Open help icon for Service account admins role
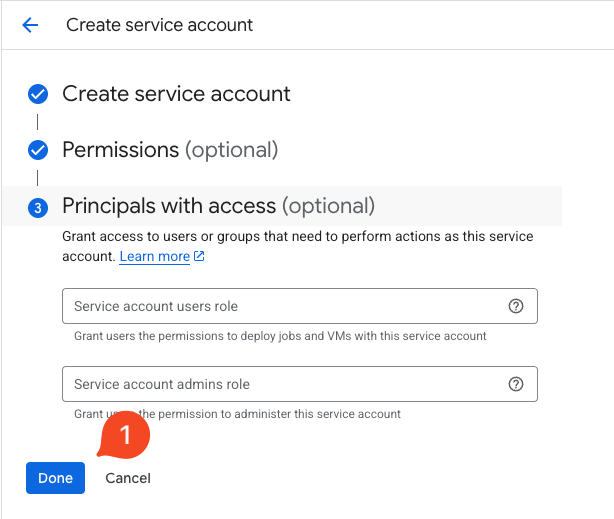The image size is (614, 519). click(x=516, y=384)
